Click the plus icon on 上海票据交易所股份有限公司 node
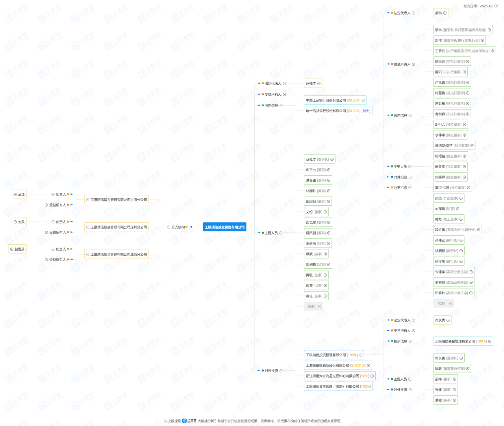This screenshot has height=426, width=504. tap(369, 366)
